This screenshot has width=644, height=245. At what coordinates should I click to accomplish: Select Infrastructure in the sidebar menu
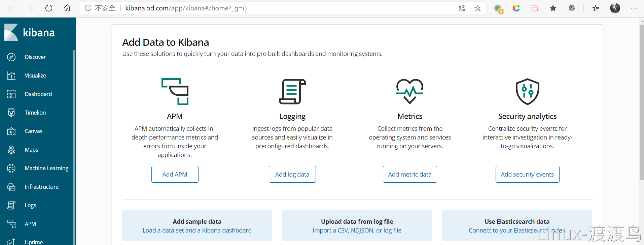42,187
